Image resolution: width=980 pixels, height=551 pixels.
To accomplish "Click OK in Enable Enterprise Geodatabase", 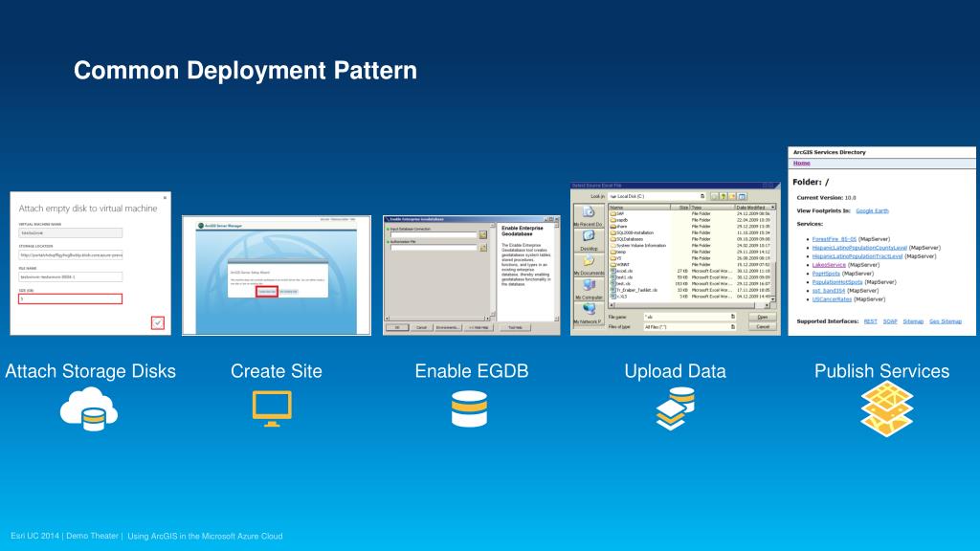I will [397, 327].
